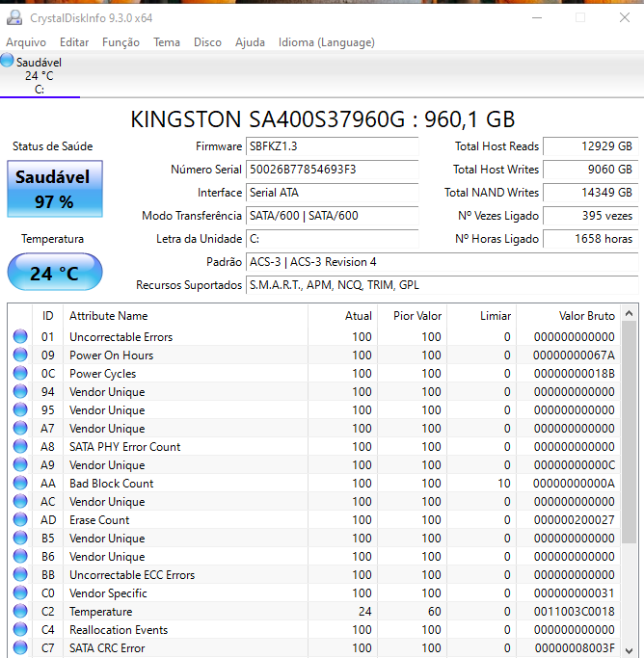Click status orb for Power On Hours row
Viewport: 644px width, 658px height.
(x=20, y=355)
